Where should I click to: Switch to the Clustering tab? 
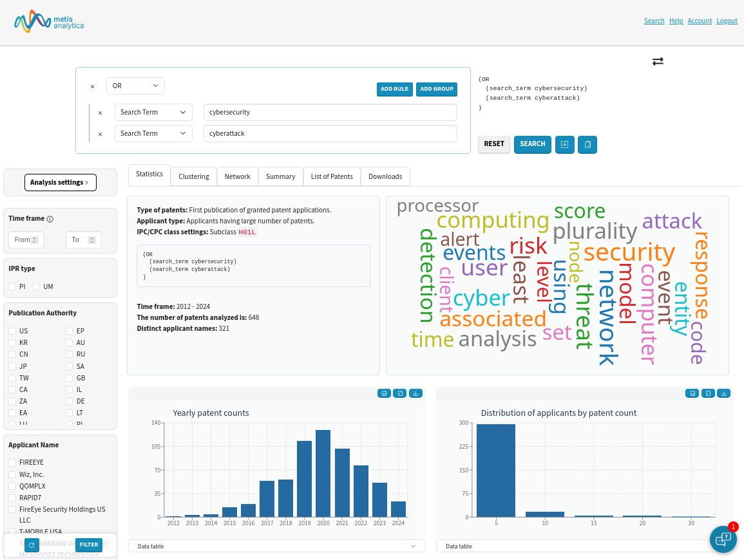193,176
